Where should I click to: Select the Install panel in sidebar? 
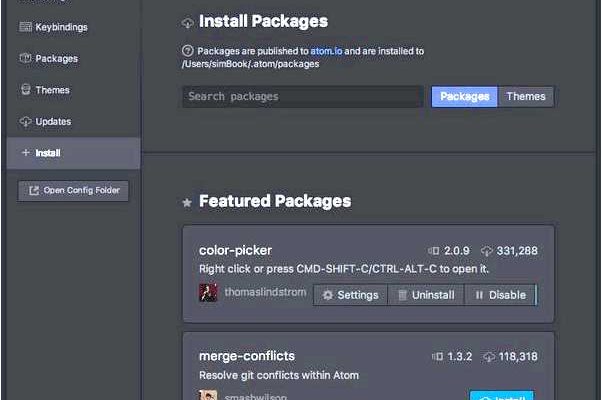coord(73,153)
